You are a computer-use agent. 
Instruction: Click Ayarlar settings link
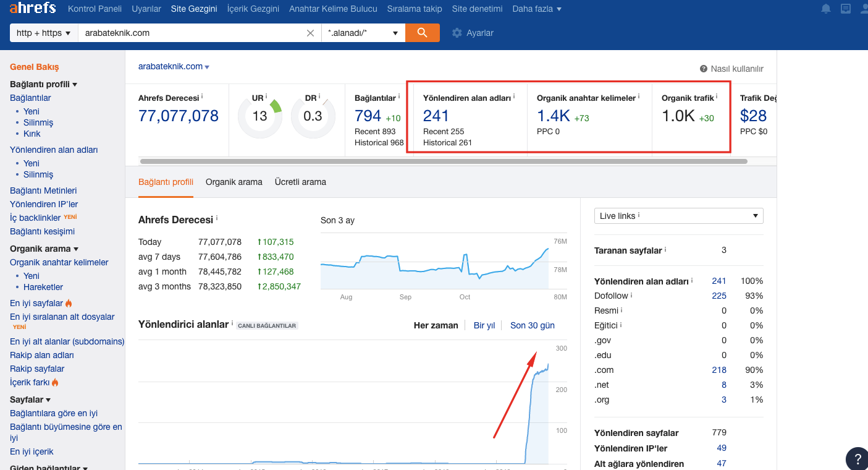480,33
